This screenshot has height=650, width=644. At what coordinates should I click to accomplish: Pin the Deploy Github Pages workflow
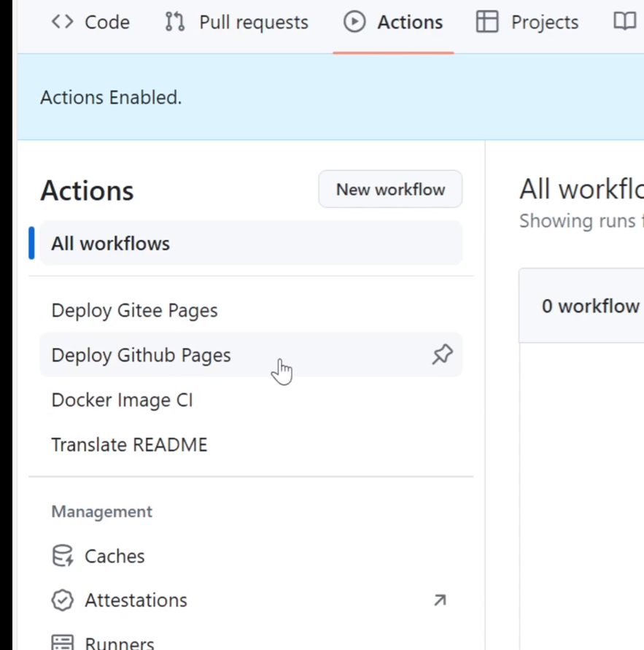tap(442, 355)
